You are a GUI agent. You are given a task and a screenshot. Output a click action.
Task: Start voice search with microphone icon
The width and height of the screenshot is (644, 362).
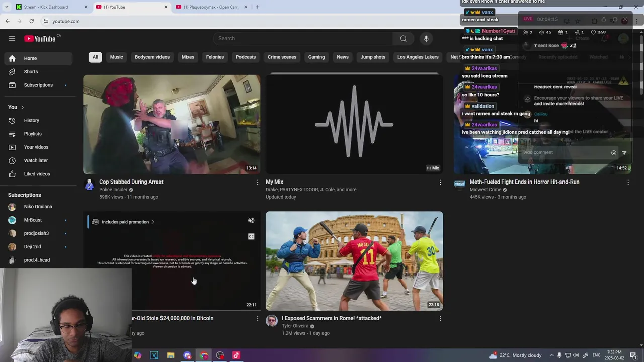tap(426, 38)
